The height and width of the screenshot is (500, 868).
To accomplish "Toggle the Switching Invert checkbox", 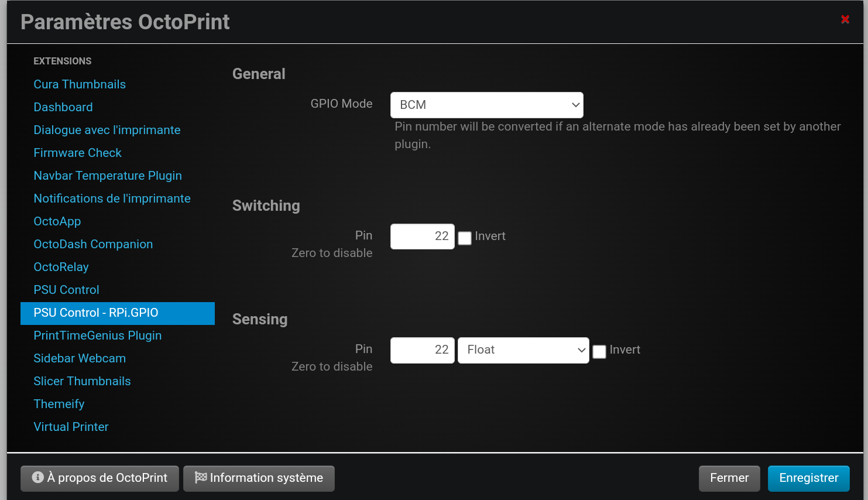I will 465,238.
